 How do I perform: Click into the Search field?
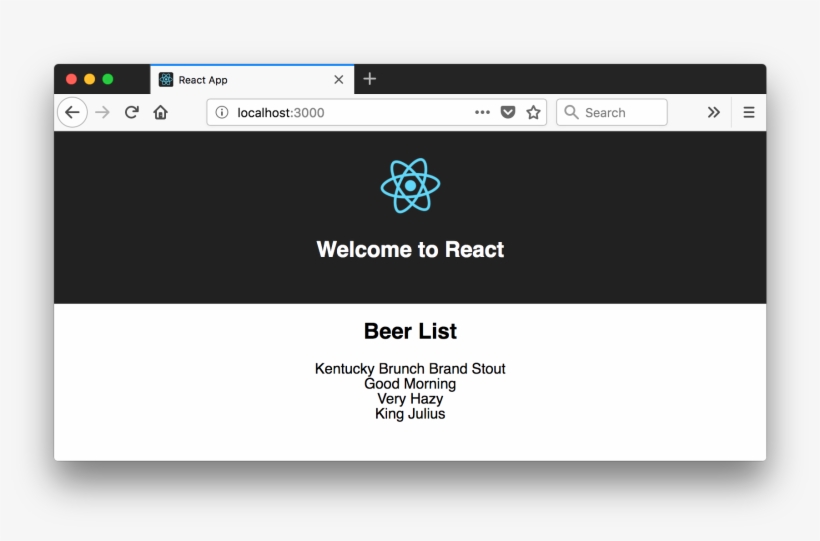612,112
